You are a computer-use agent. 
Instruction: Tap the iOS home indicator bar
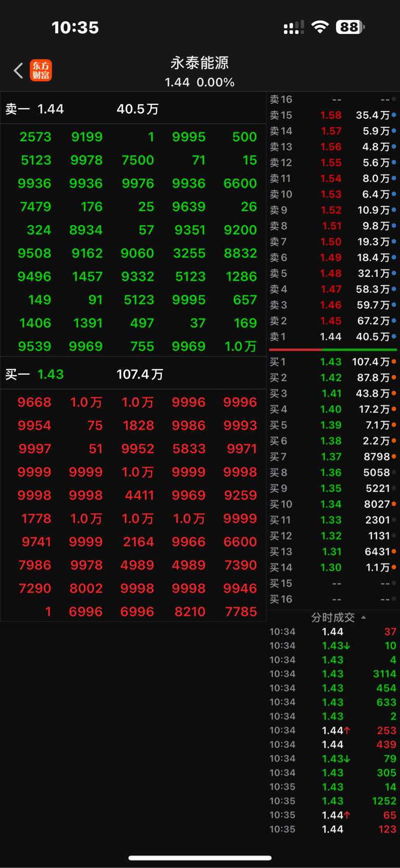click(200, 858)
